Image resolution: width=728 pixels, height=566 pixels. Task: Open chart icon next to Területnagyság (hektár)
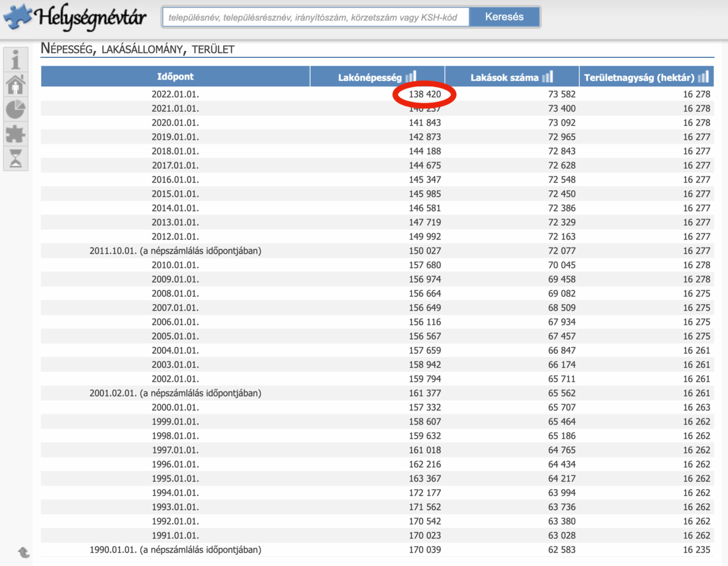coord(703,76)
